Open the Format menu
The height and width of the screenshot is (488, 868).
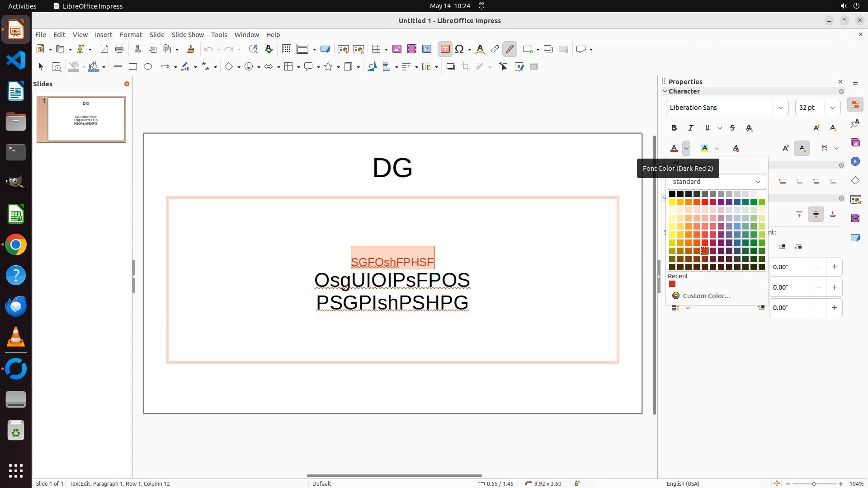point(131,35)
